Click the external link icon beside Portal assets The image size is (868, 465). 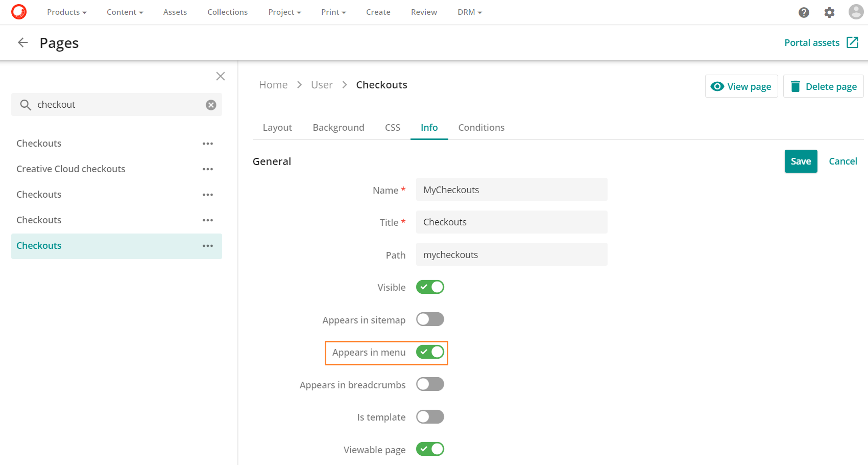(852, 42)
